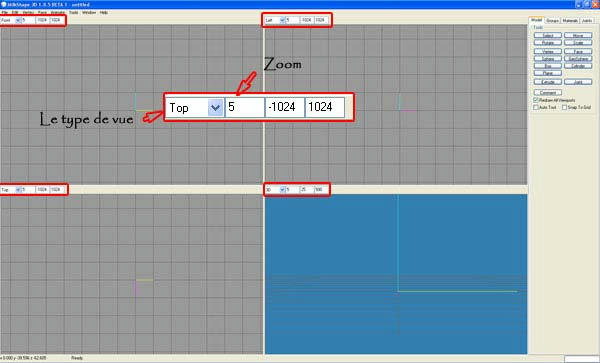Image resolution: width=600 pixels, height=363 pixels.
Task: Activate the Scale tool button
Action: [578, 42]
